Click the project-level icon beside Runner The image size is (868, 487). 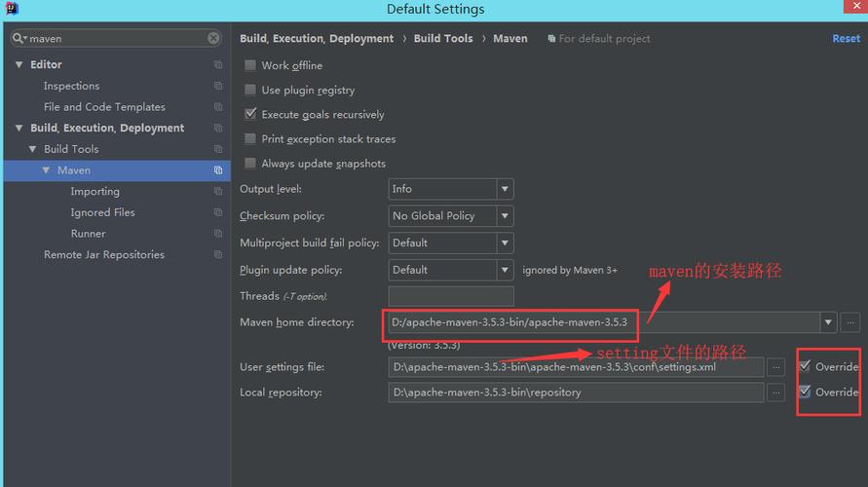coord(218,234)
